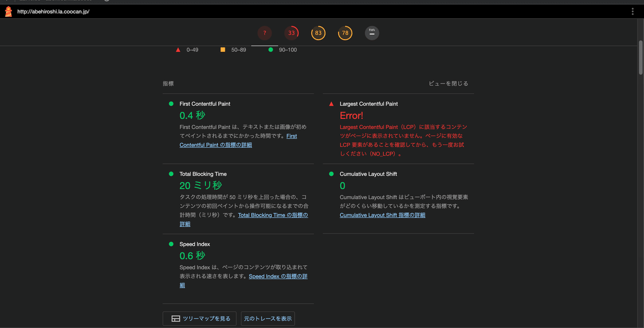Select the SEO score gauge showing 78

tap(345, 33)
